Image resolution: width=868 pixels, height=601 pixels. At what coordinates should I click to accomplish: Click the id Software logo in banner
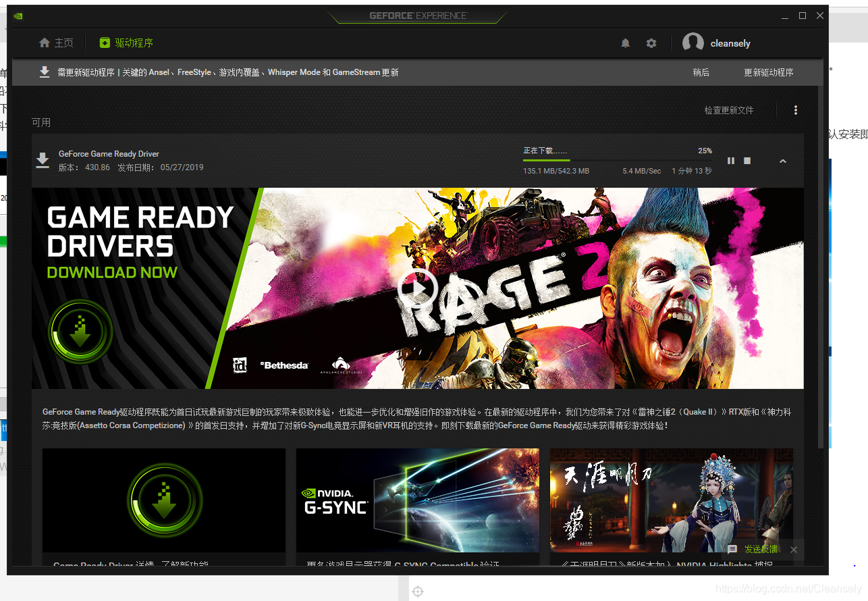[240, 365]
